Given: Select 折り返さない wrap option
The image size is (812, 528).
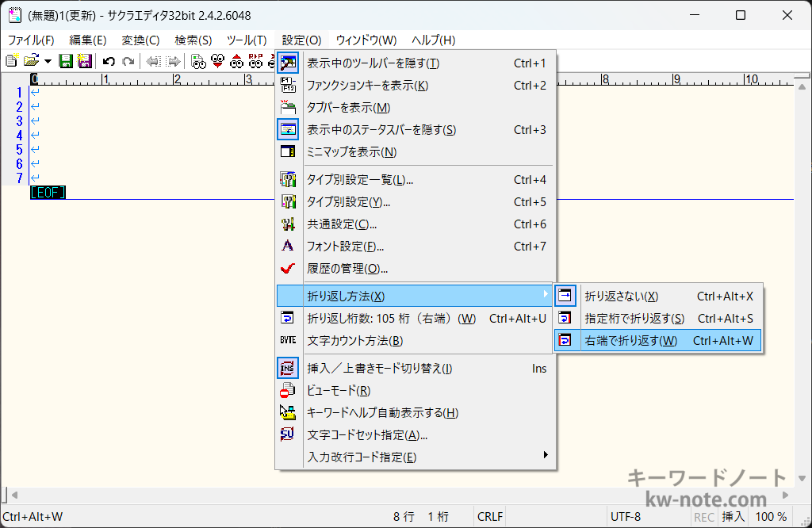Looking at the screenshot, I should point(621,296).
